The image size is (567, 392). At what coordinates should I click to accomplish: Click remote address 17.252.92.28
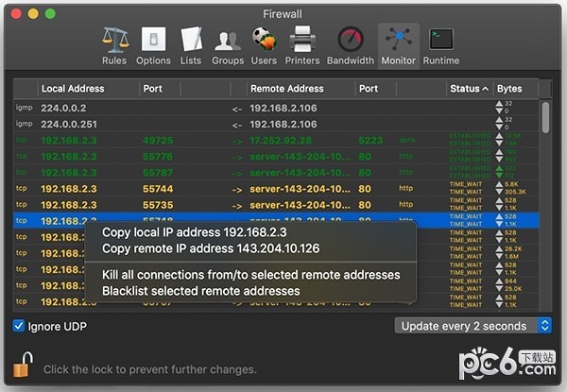(281, 140)
